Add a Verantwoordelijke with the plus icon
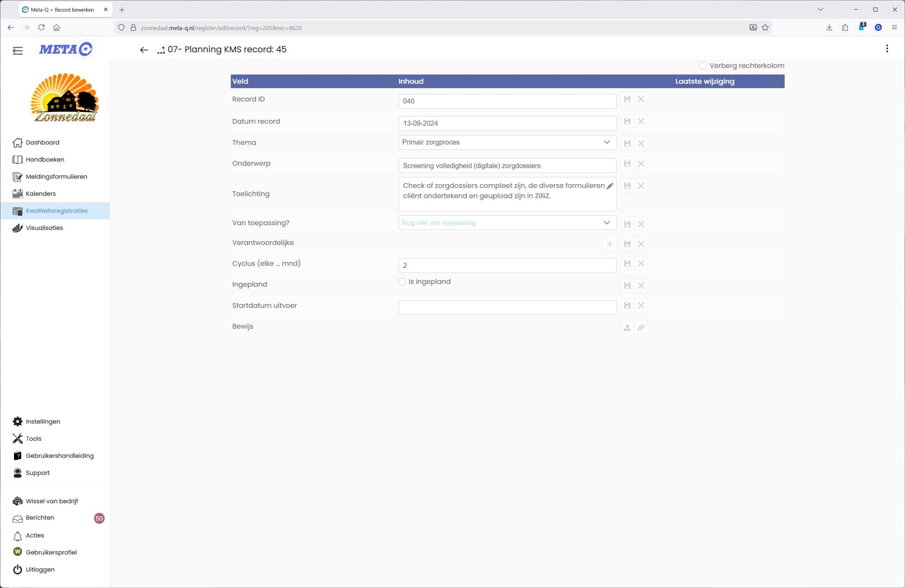The height and width of the screenshot is (588, 905). [609, 244]
